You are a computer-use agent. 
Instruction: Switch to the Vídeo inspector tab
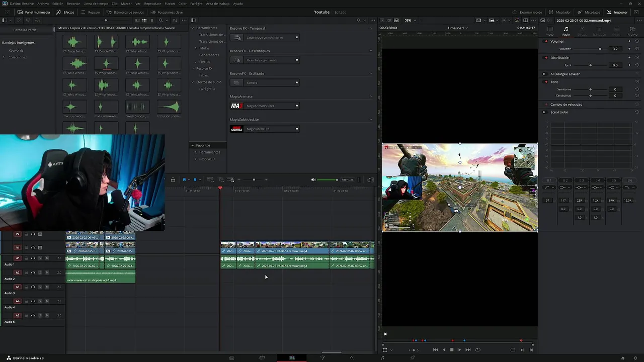tap(550, 32)
